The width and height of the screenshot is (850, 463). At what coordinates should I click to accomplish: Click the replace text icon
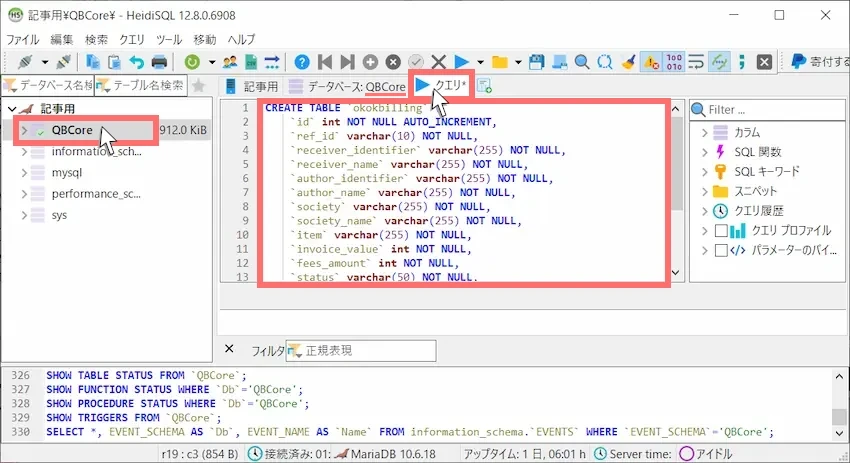[604, 62]
